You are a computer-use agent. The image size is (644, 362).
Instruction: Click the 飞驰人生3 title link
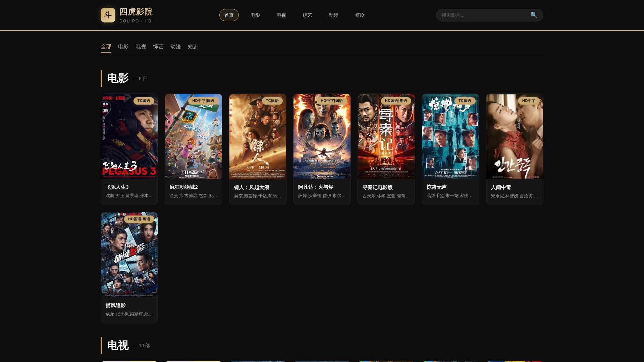117,187
